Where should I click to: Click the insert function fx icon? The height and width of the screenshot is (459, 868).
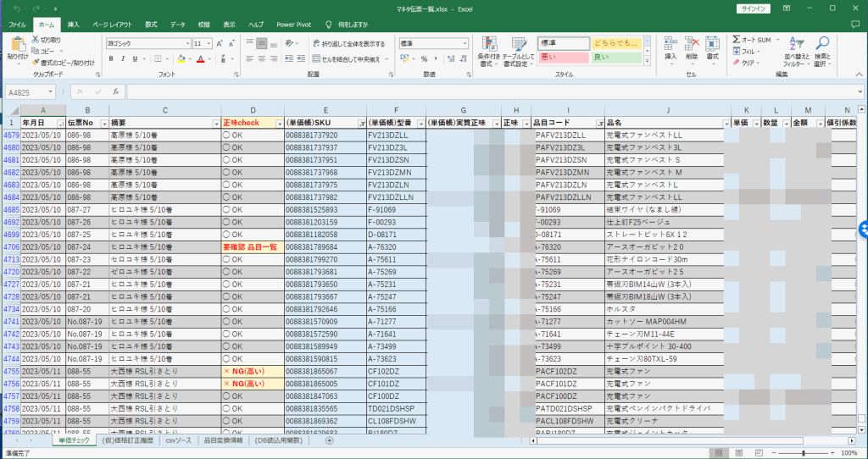click(114, 91)
